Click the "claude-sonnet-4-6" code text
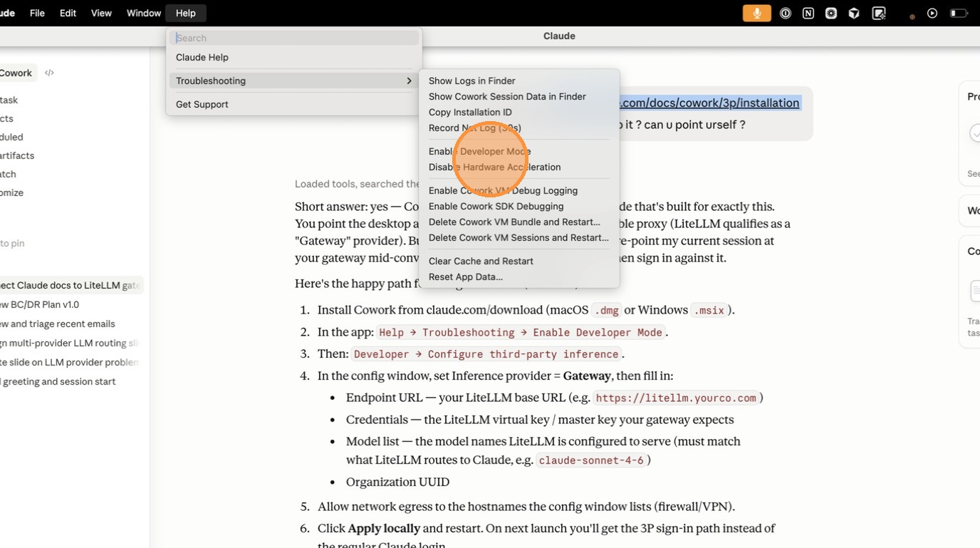This screenshot has width=980, height=548. [x=591, y=460]
